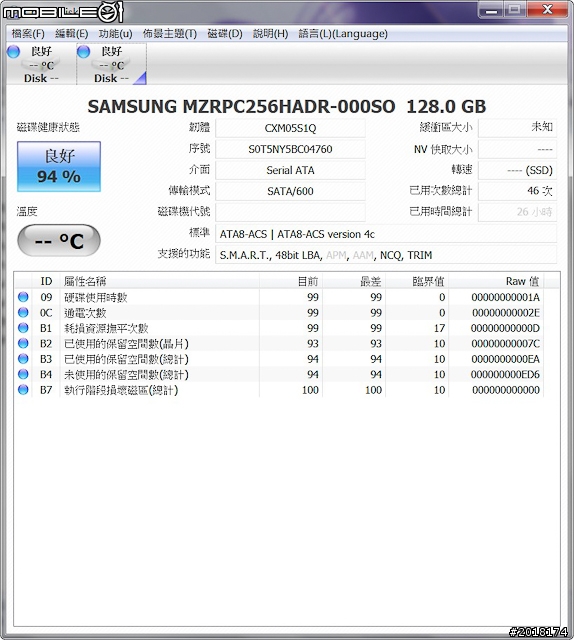
Task: Click status orb for attribute B7
Action: point(23,390)
